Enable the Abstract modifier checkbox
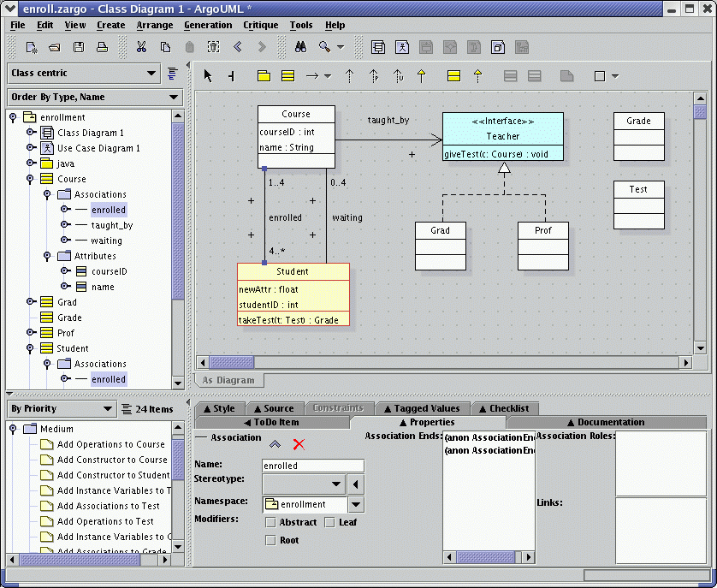This screenshot has width=717, height=588. (270, 522)
